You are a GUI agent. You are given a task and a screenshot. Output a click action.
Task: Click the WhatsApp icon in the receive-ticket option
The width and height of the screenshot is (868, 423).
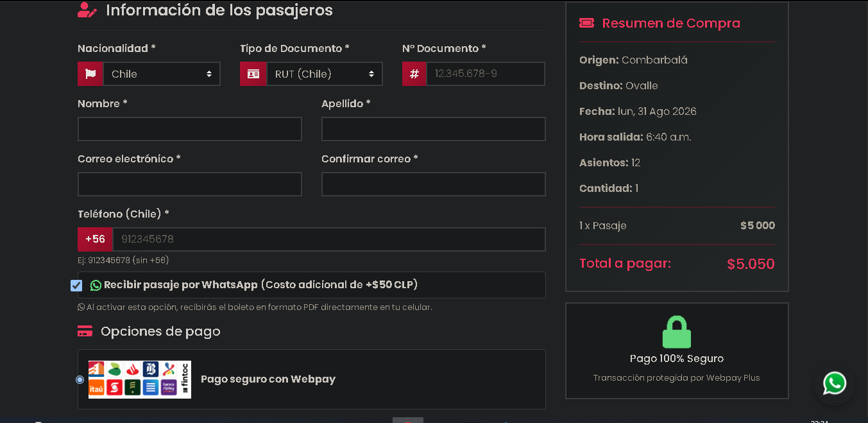(96, 285)
